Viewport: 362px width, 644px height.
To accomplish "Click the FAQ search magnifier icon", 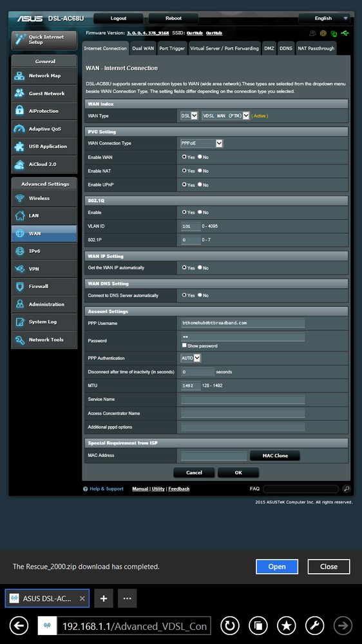I will [x=347, y=489].
